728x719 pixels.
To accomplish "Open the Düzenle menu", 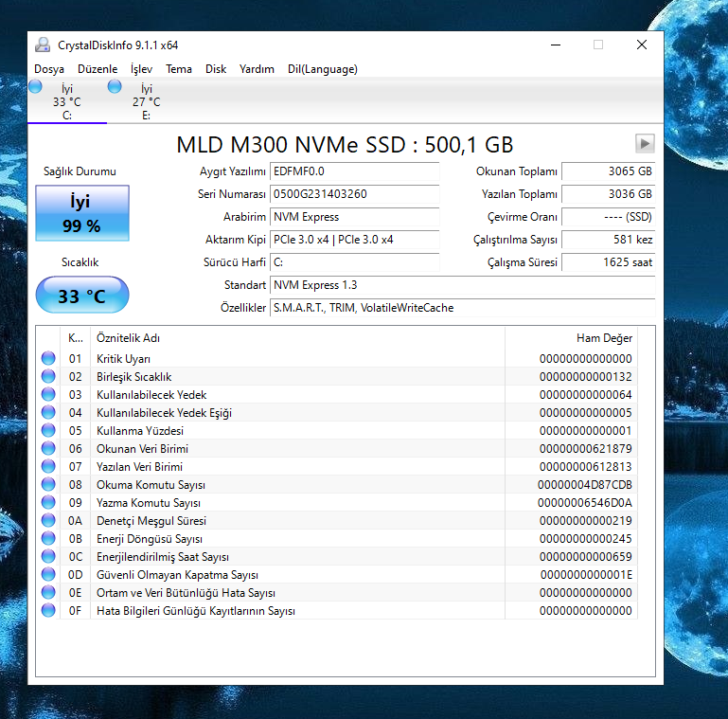I will [98, 69].
